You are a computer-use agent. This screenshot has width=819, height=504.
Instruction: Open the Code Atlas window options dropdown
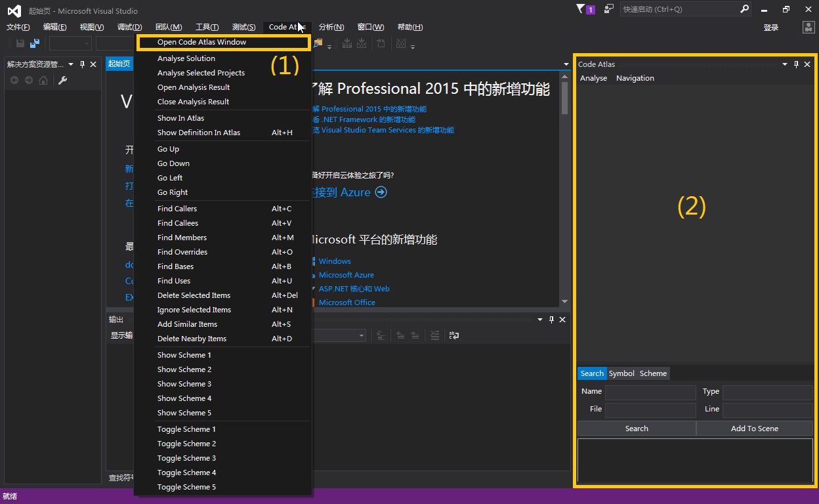coord(784,64)
